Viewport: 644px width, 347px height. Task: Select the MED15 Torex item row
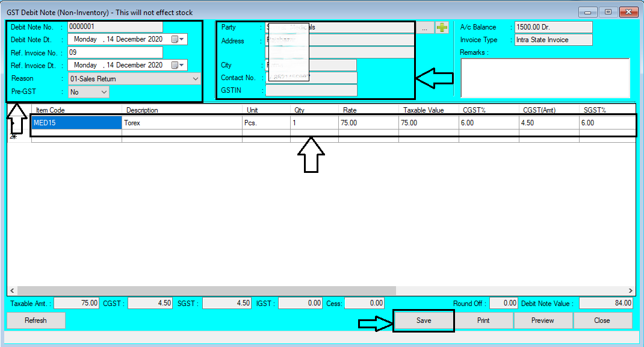[76, 122]
